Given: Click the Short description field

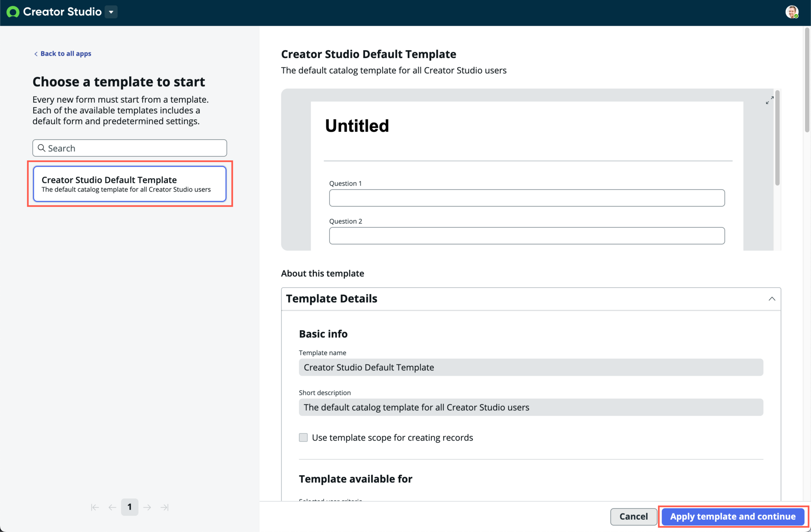Looking at the screenshot, I should pos(531,407).
